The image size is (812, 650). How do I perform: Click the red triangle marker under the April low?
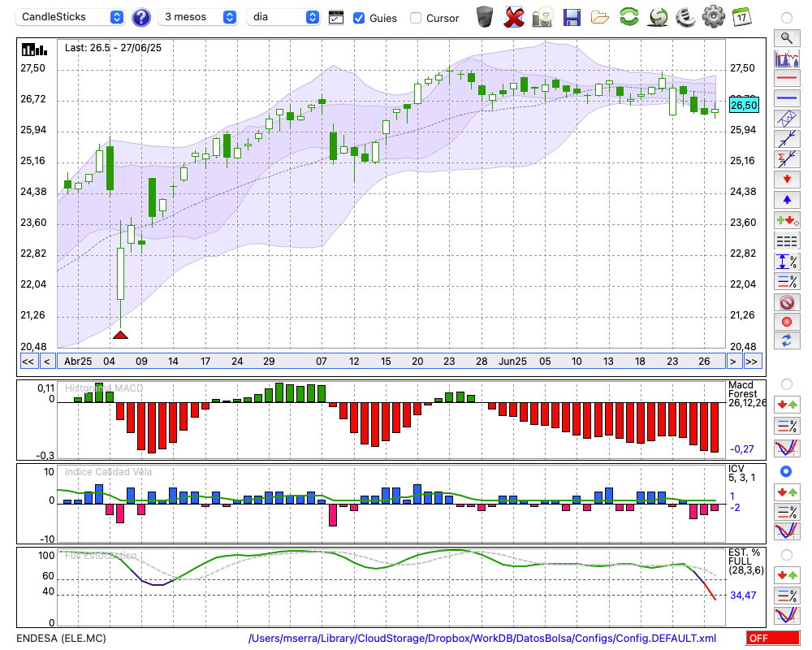click(x=121, y=335)
